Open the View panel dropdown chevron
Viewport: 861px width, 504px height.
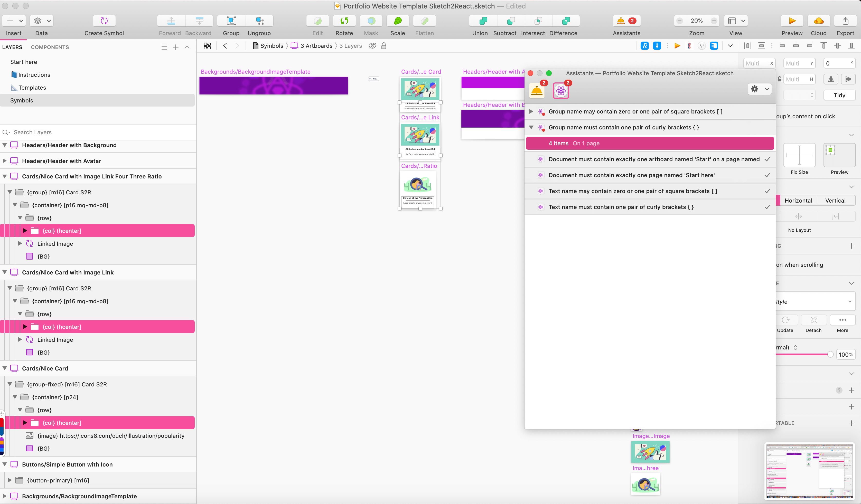[x=743, y=21]
